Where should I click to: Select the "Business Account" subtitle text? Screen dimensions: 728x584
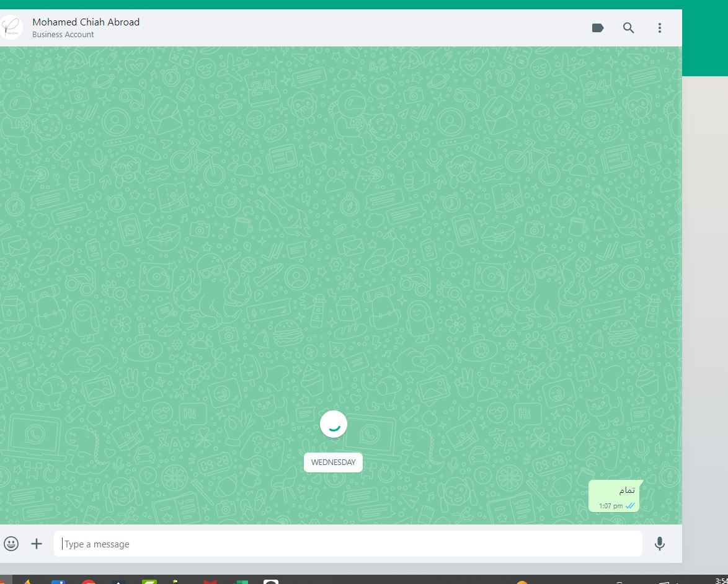point(63,34)
